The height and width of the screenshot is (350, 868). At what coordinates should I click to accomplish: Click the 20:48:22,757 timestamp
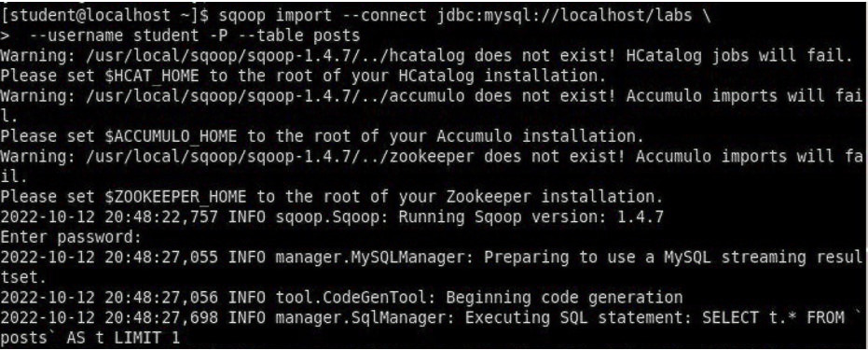(161, 217)
